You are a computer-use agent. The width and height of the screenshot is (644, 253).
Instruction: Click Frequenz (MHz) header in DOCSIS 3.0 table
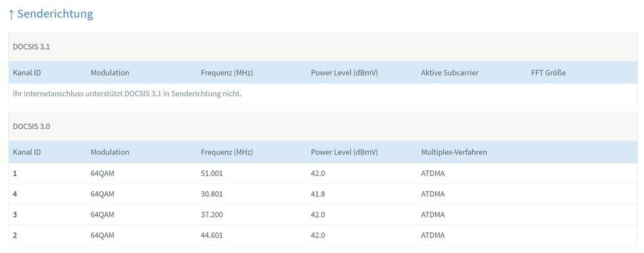pos(227,152)
